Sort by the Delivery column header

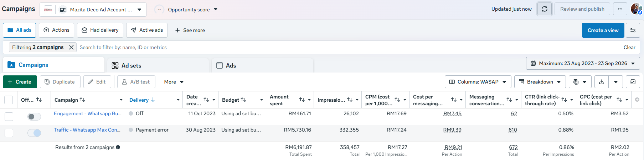click(x=142, y=100)
